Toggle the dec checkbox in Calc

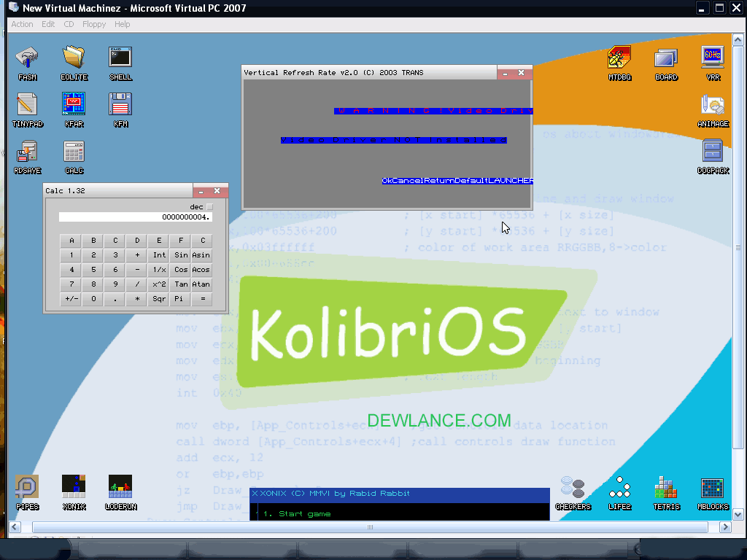[209, 207]
